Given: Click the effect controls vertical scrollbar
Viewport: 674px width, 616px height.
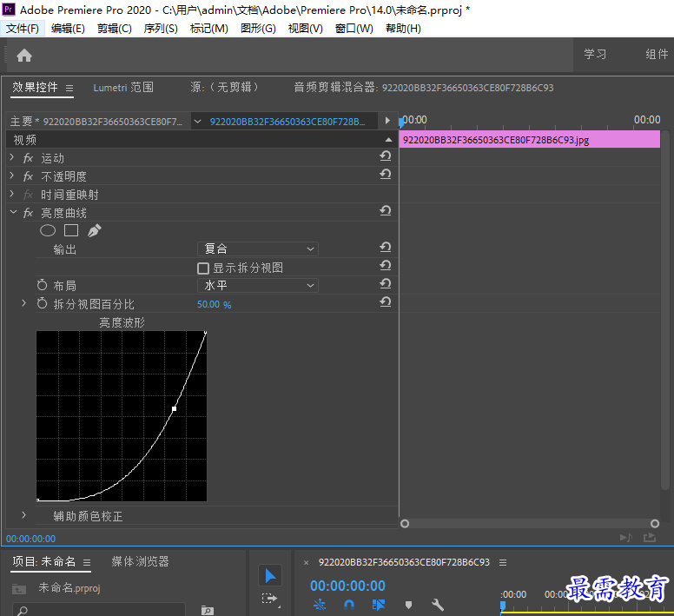Looking at the screenshot, I should pos(665,310).
